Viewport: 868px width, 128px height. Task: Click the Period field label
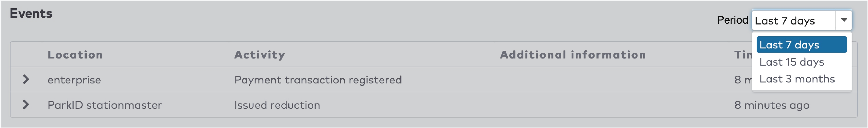point(732,20)
